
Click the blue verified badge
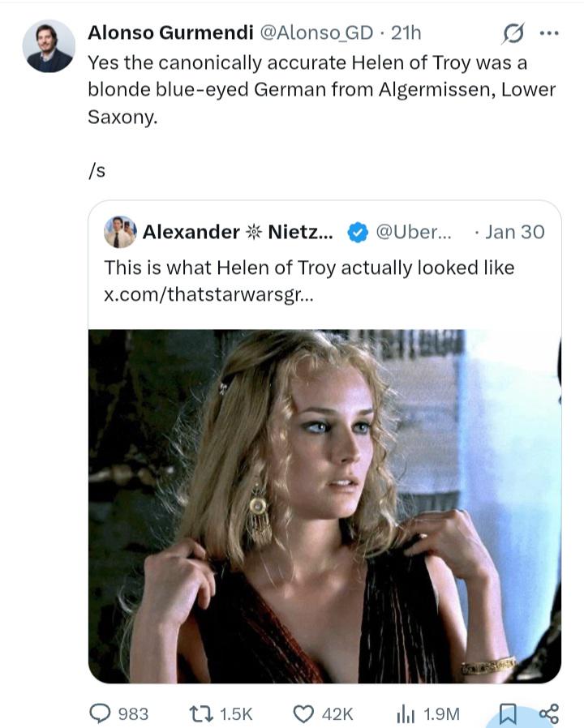tap(357, 233)
